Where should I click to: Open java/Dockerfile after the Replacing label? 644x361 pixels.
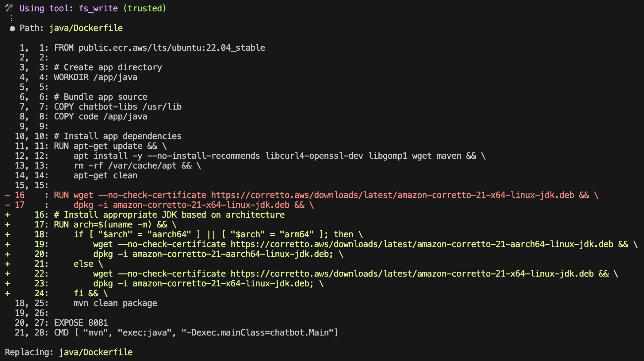click(x=96, y=352)
